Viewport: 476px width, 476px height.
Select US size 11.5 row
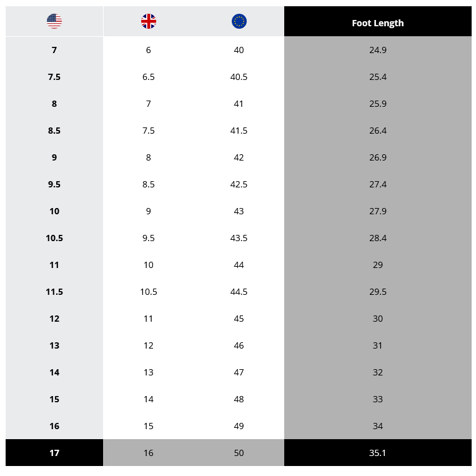pos(239,292)
